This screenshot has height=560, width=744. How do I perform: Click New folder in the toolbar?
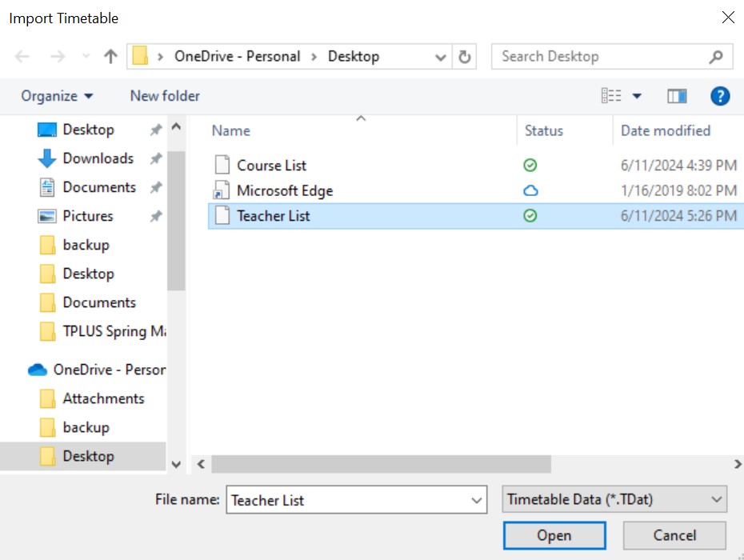click(x=164, y=95)
